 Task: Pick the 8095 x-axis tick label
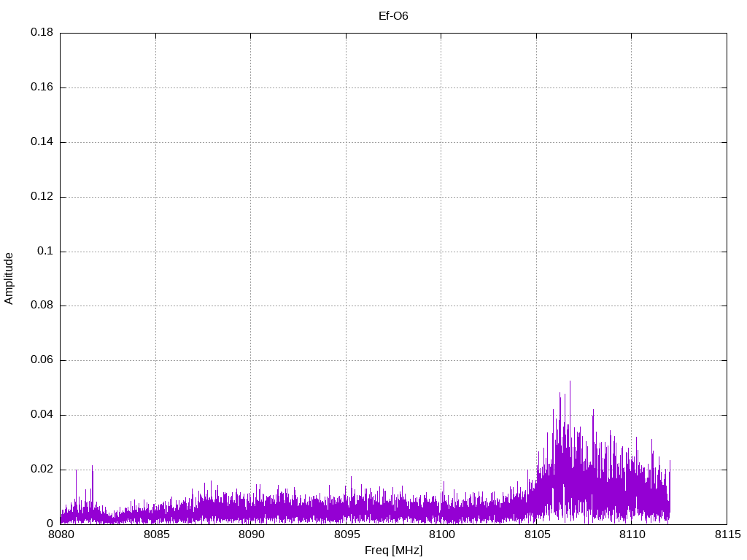pyautogui.click(x=346, y=536)
